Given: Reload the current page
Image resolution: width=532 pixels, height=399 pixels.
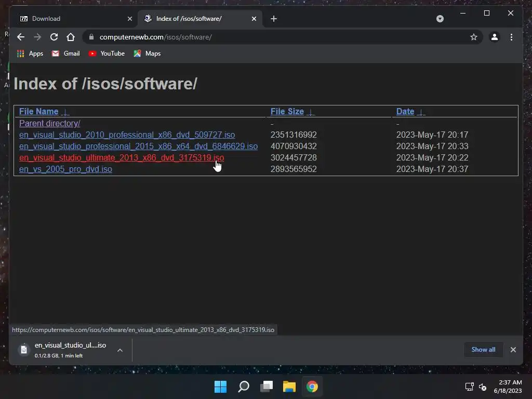Looking at the screenshot, I should tap(54, 37).
